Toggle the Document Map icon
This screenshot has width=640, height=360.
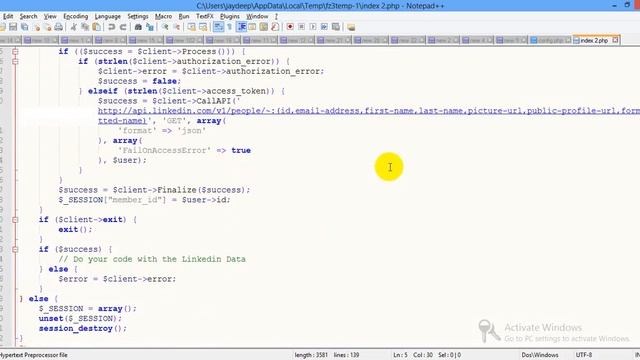point(264,27)
